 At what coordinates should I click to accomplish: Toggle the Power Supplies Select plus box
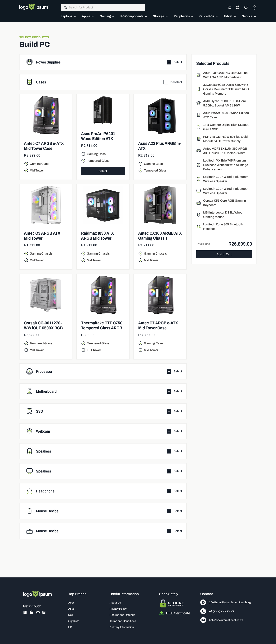click(169, 62)
